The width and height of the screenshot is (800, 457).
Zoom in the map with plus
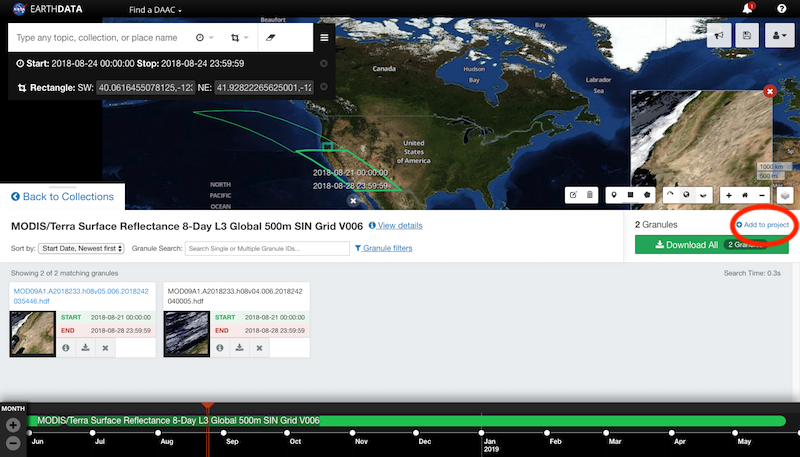pyautogui.click(x=729, y=195)
